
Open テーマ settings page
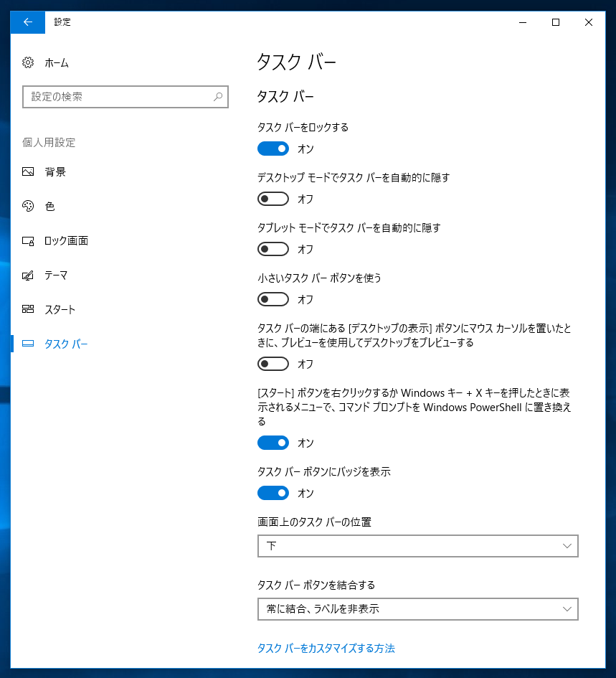tap(56, 276)
